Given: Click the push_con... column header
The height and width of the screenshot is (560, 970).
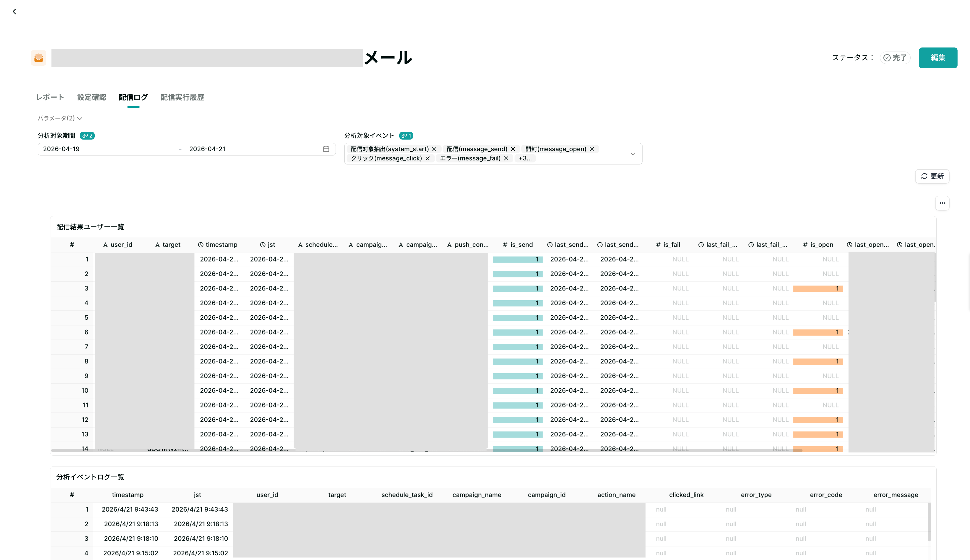Looking at the screenshot, I should click(468, 245).
